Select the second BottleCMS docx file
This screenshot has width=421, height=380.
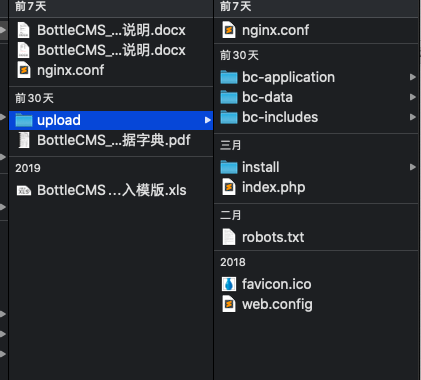pyautogui.click(x=111, y=50)
